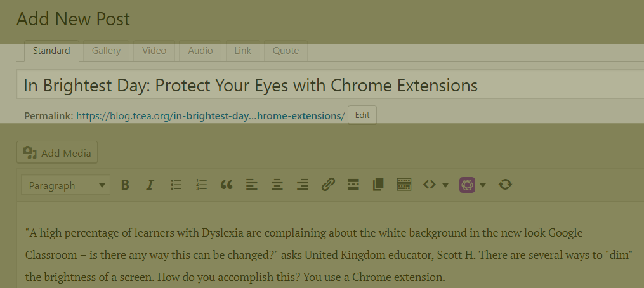Click the purple Bloom plugin icon

(468, 185)
